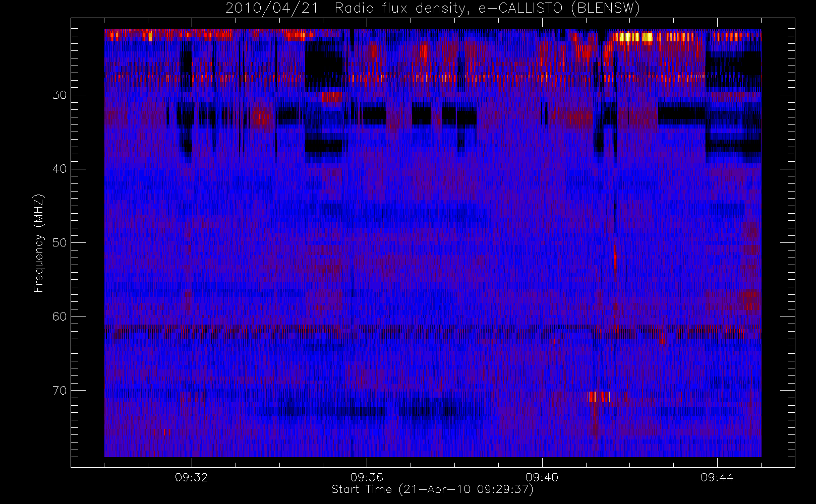
Task: Click the 60 frequency tick label
Action: (x=60, y=317)
